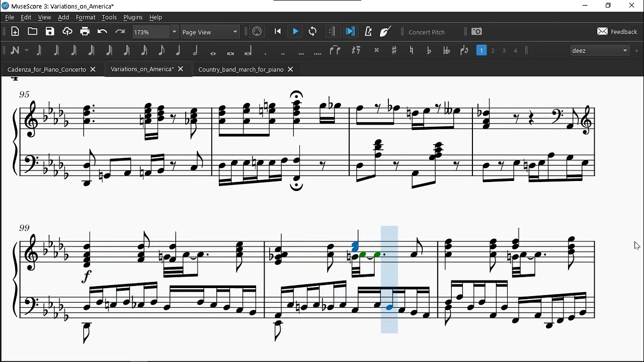Select the 512th note duration
The height and width of the screenshot is (362, 644).
pyautogui.click(x=56, y=50)
